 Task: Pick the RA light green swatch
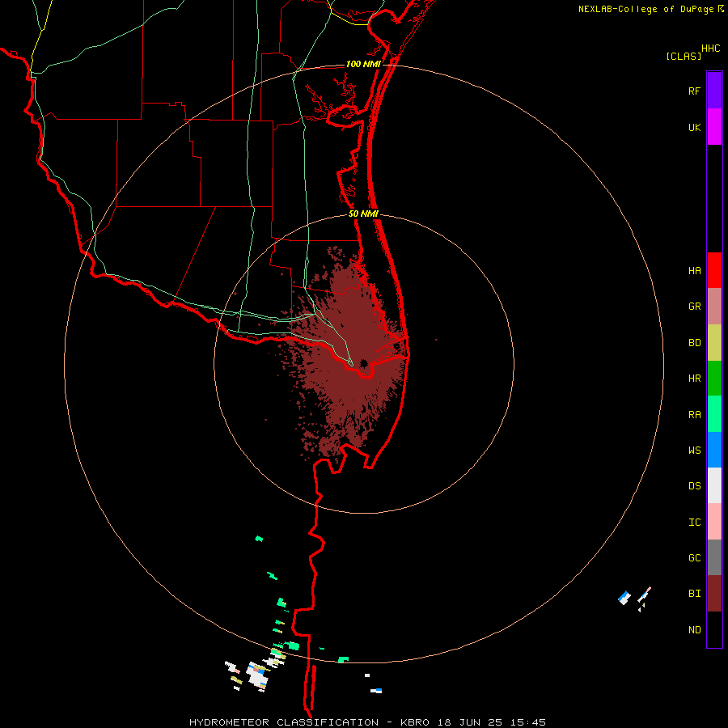tap(714, 414)
